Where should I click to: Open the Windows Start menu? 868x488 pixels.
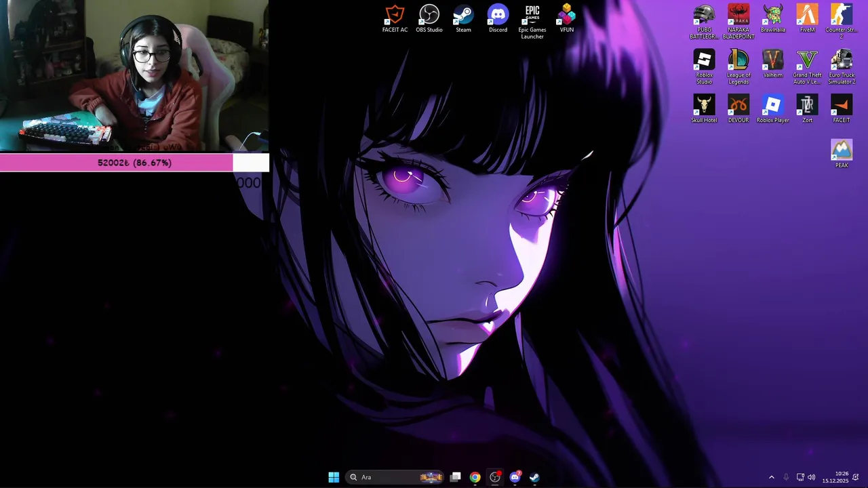pyautogui.click(x=334, y=477)
